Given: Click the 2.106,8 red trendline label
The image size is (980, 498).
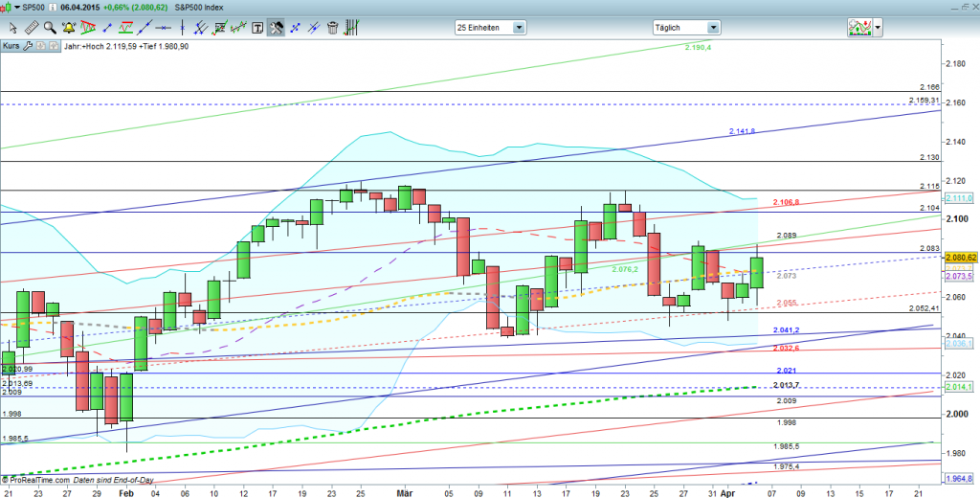Looking at the screenshot, I should pyautogui.click(x=787, y=201).
